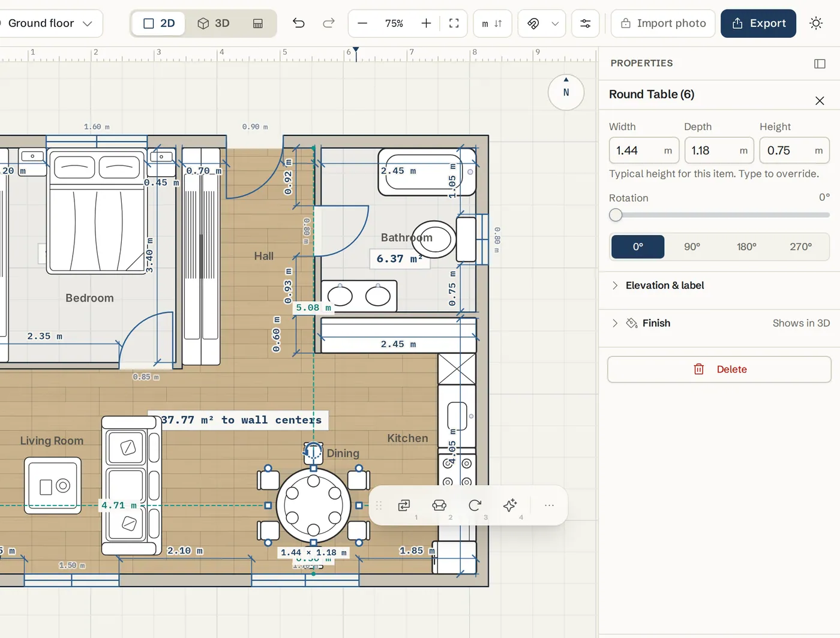Edit the Width field 1.44

644,151
